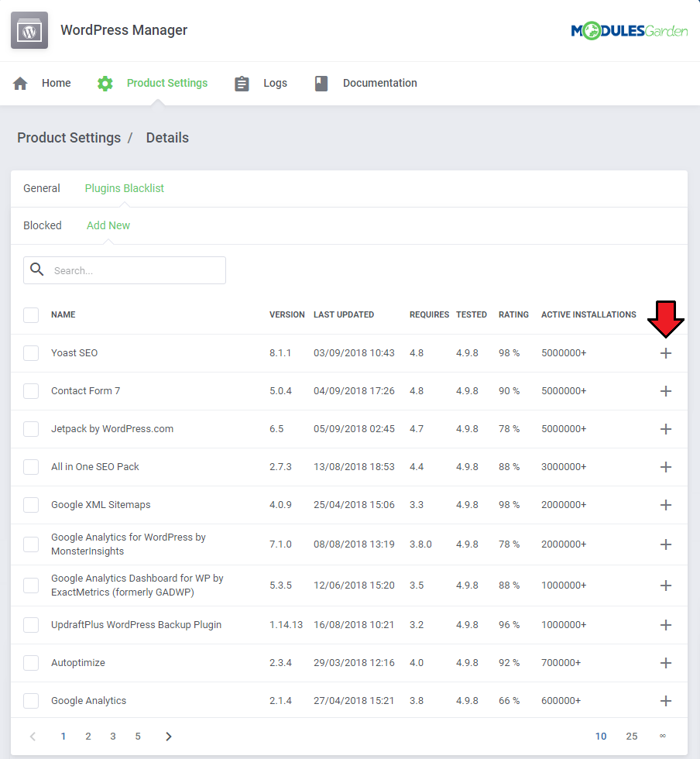Image resolution: width=700 pixels, height=759 pixels.
Task: Click the Home house icon
Action: coord(20,84)
